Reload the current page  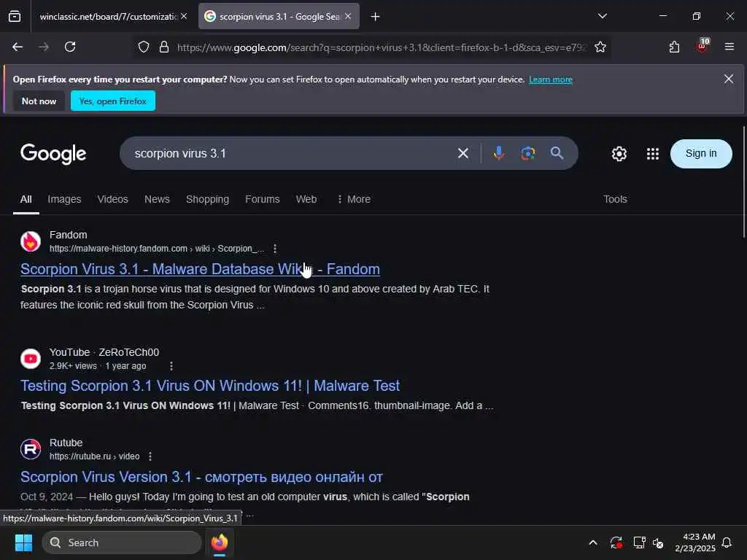[x=70, y=47]
